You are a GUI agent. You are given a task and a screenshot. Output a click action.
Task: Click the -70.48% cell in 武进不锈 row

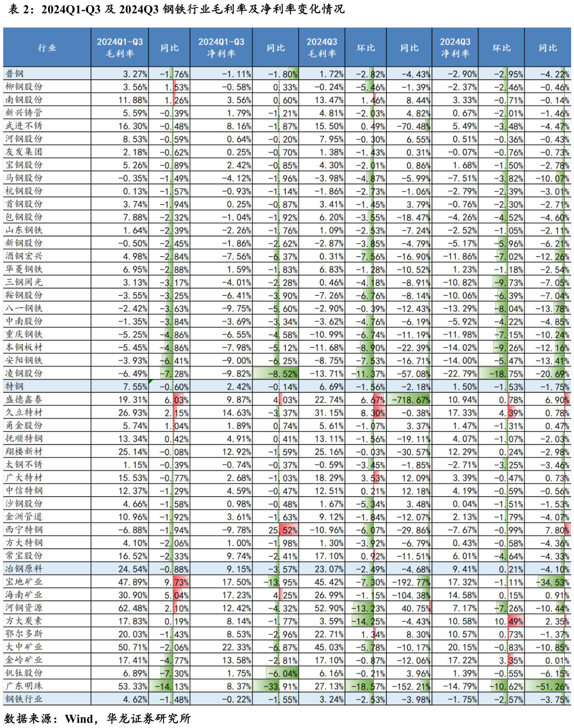(409, 126)
